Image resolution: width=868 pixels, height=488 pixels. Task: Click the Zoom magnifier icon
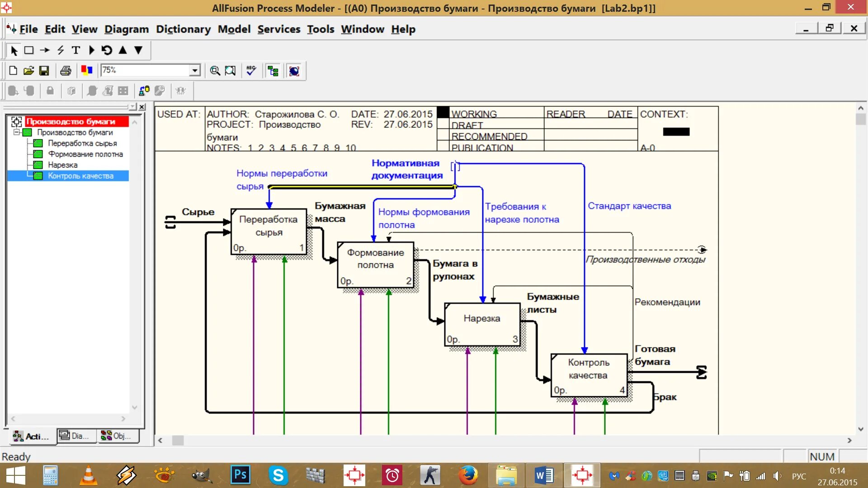(215, 70)
